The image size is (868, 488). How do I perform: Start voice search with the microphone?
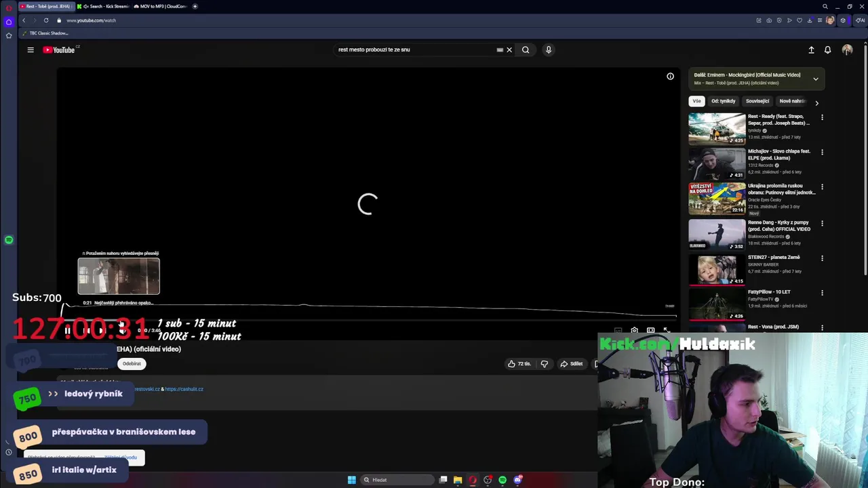(x=549, y=49)
